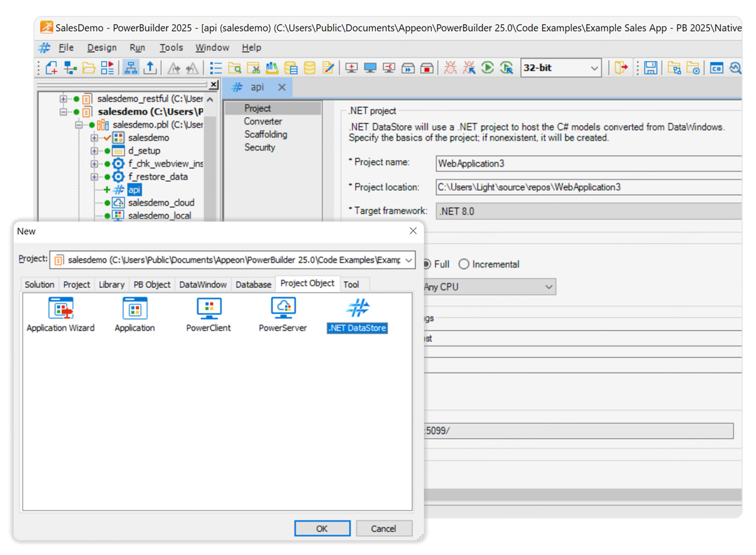This screenshot has width=756, height=555.
Task: Open the 32-bit platform dropdown
Action: point(561,68)
